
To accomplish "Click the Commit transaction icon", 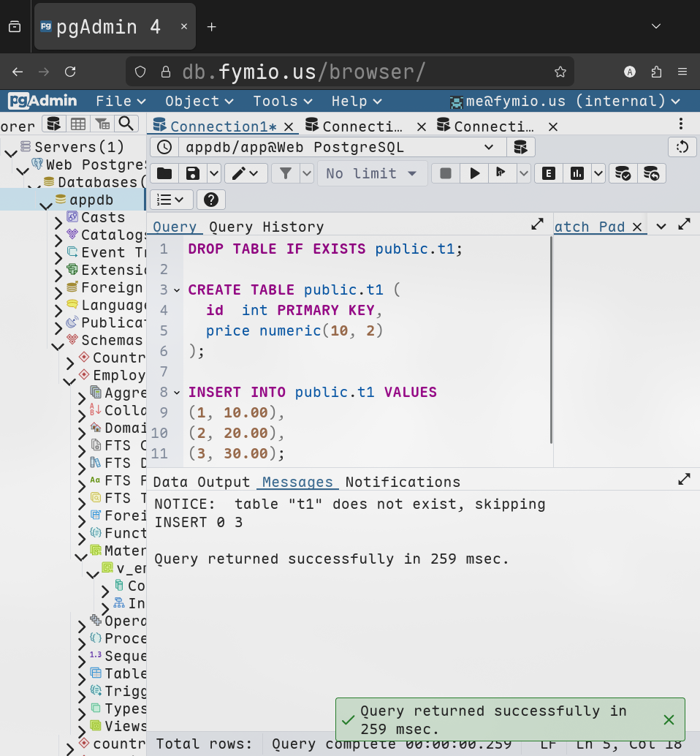I will (x=623, y=173).
